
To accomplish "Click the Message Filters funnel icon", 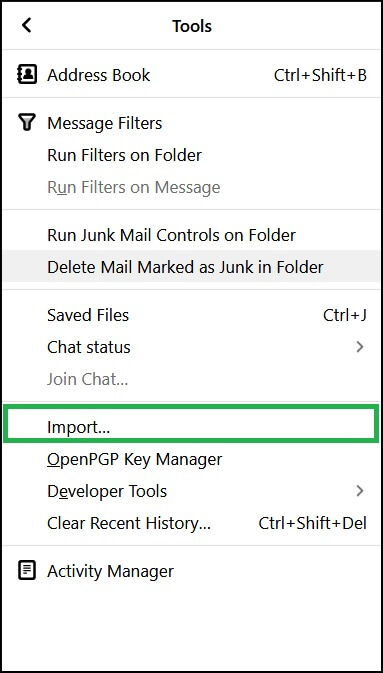I will coord(27,122).
